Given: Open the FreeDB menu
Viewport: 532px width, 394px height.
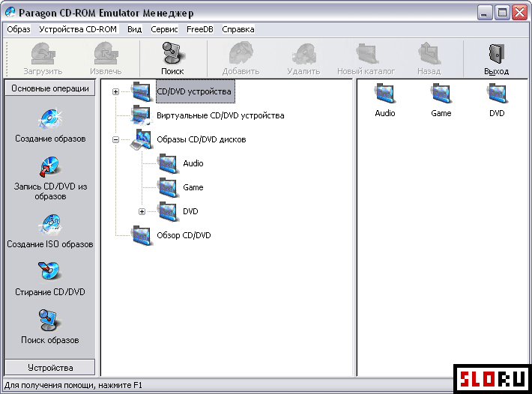Looking at the screenshot, I should point(199,29).
